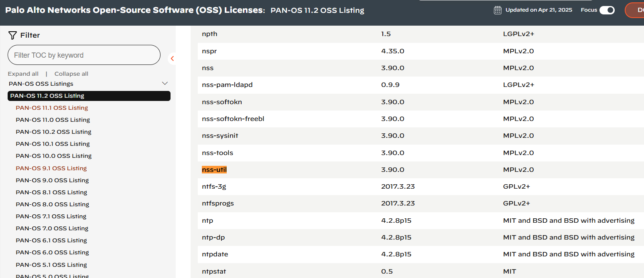Navigate to PAN-OS 7.1 OSS Listing

tap(51, 216)
